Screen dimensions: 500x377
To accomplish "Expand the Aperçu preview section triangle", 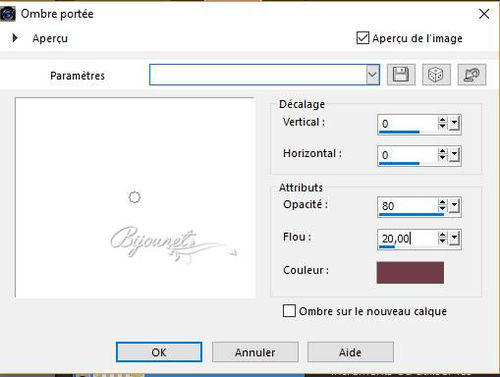I will point(15,38).
